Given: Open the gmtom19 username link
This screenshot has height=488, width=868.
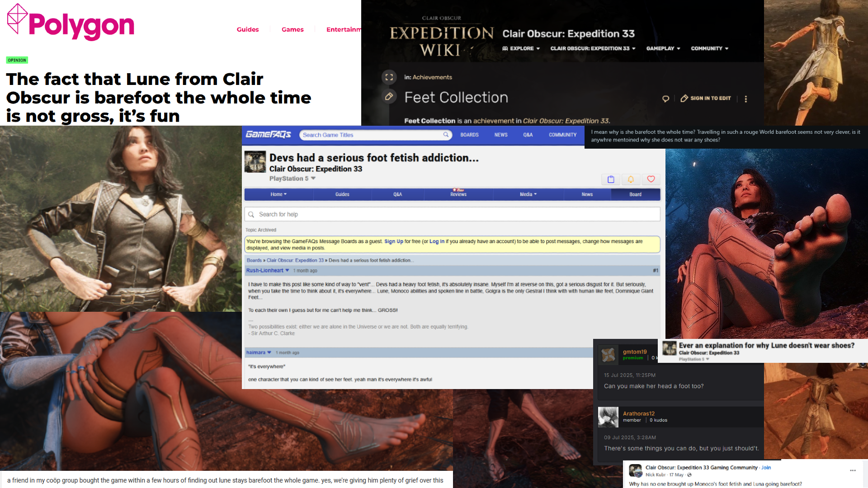Looking at the screenshot, I should pos(635,352).
